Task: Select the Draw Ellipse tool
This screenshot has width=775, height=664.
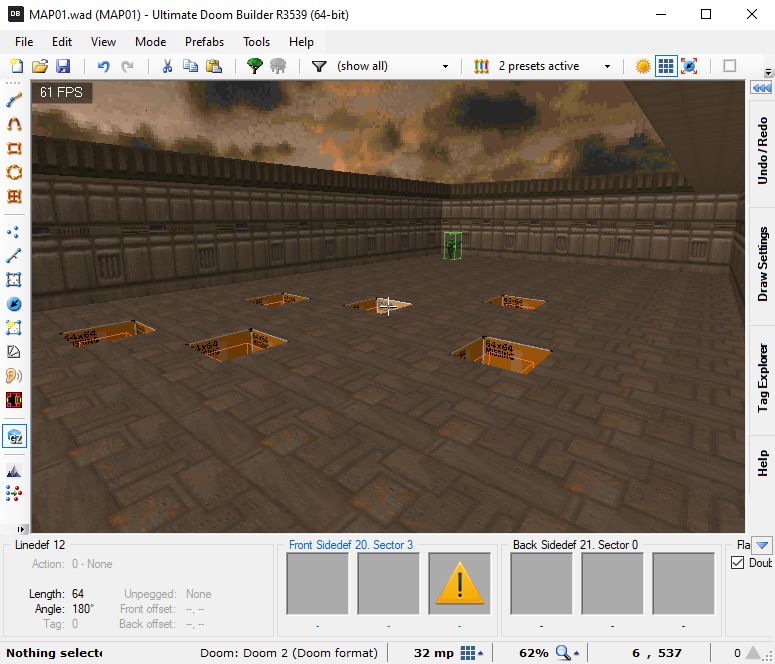Action: (14, 172)
